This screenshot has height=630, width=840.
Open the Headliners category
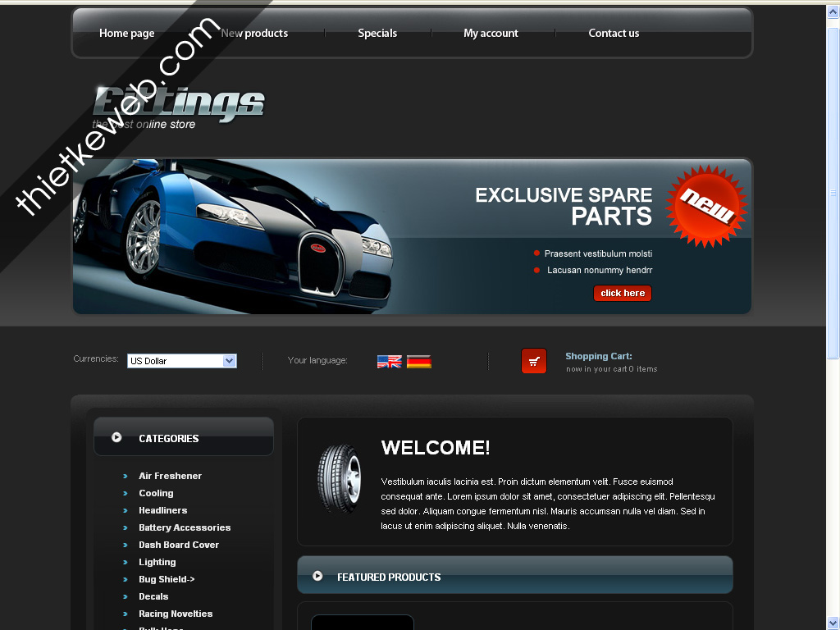point(163,510)
